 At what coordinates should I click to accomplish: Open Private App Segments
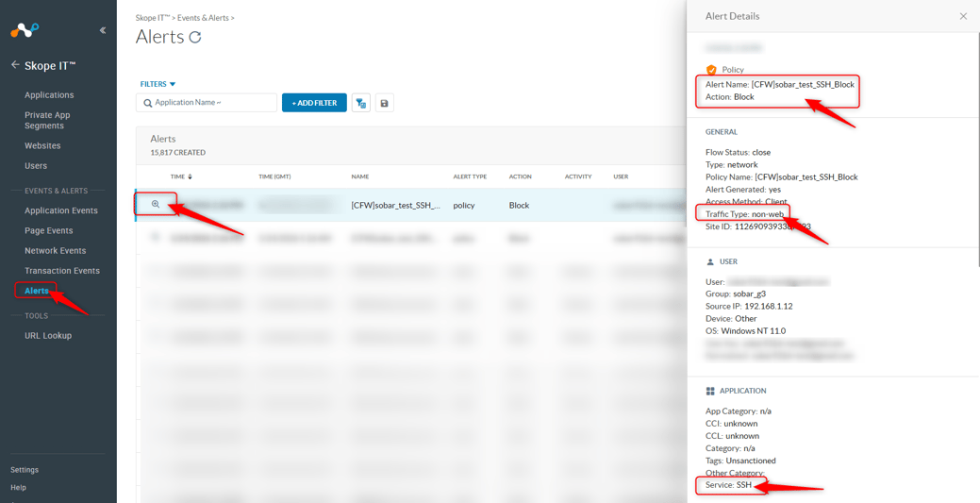(x=47, y=120)
